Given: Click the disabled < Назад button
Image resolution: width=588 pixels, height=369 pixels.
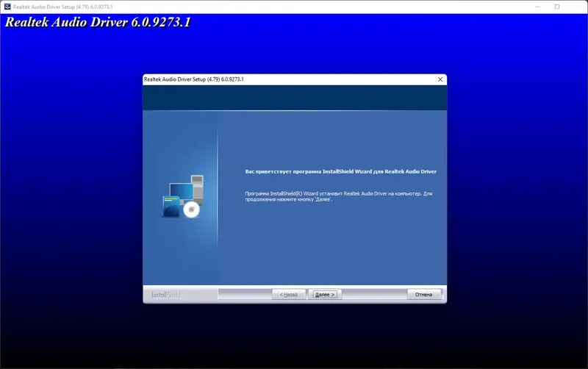Looking at the screenshot, I should (x=288, y=294).
